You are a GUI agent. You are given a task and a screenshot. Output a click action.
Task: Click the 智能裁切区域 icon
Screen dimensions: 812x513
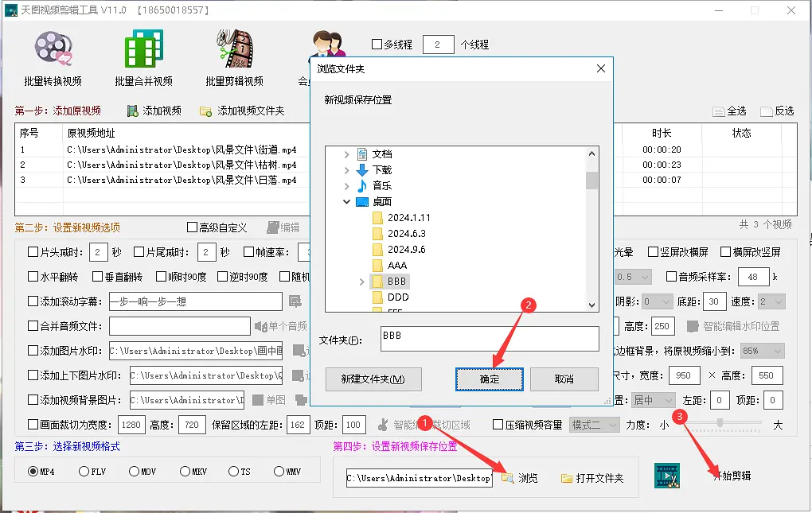383,425
